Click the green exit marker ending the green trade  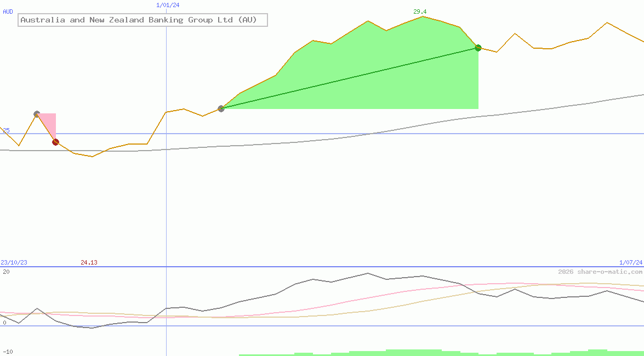pos(478,48)
